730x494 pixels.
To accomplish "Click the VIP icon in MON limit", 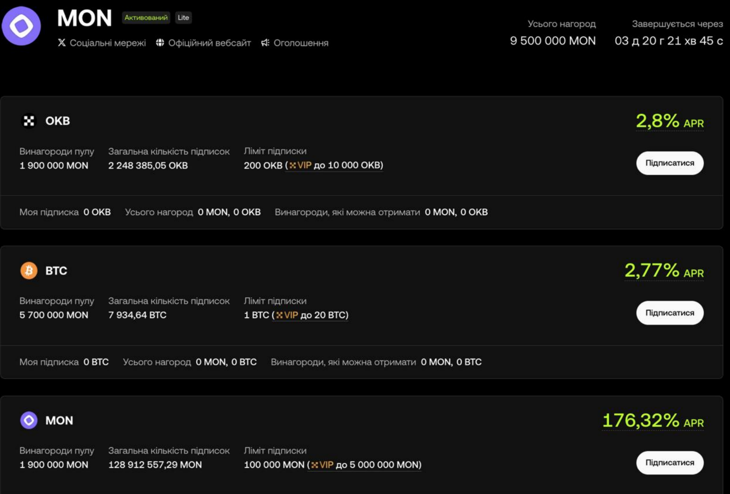I will point(315,465).
